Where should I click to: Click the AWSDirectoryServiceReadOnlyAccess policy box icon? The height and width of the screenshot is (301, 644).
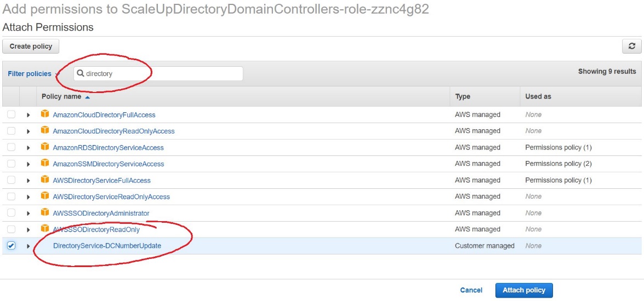pos(45,196)
